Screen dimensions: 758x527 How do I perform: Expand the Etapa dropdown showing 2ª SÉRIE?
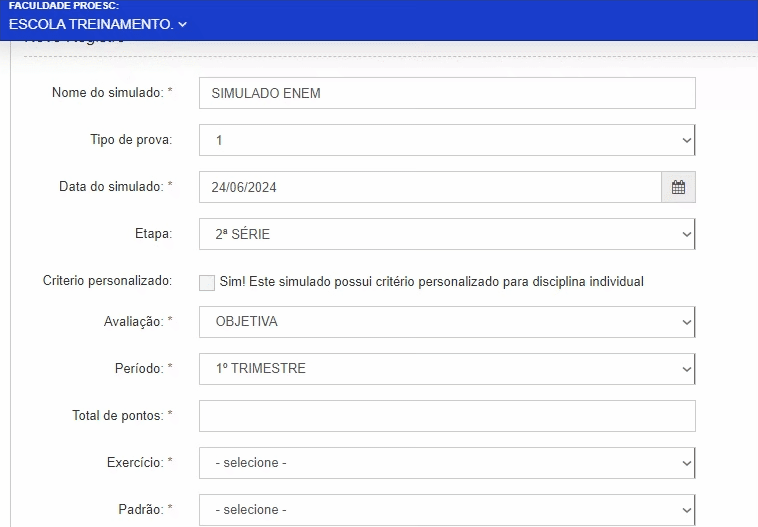click(x=447, y=234)
